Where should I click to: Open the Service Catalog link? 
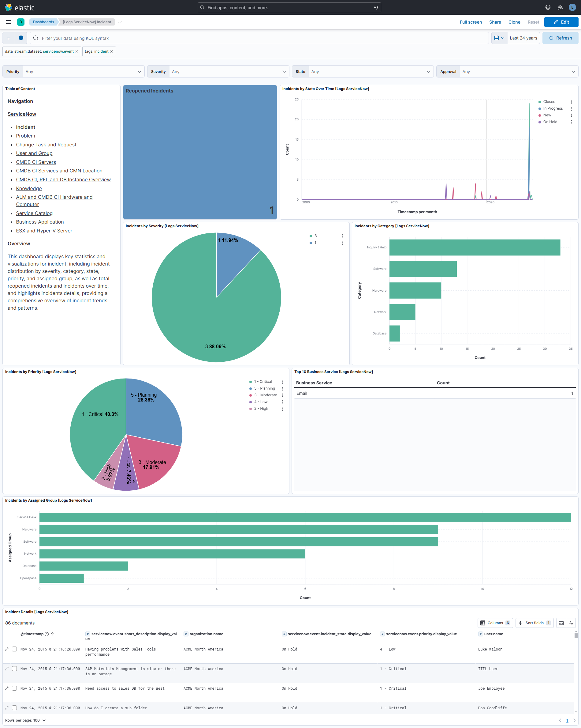tap(34, 213)
